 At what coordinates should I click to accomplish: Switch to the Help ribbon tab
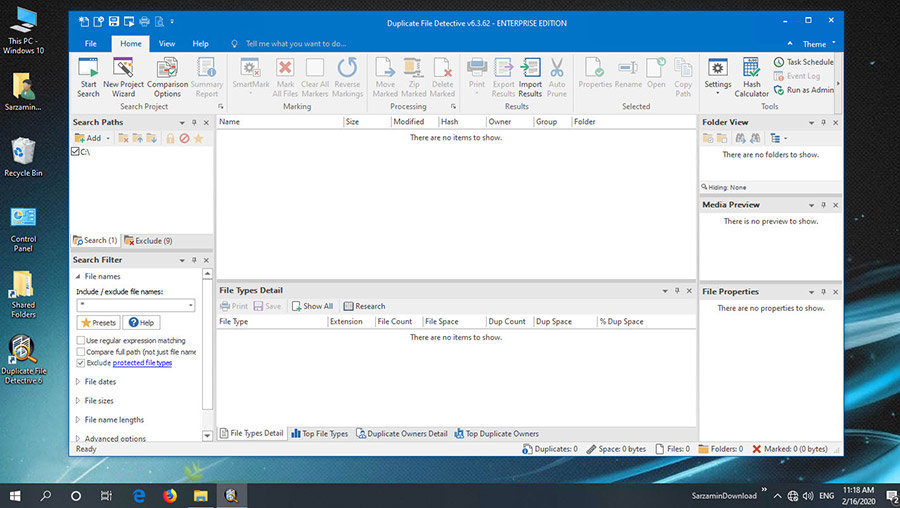pyautogui.click(x=200, y=44)
